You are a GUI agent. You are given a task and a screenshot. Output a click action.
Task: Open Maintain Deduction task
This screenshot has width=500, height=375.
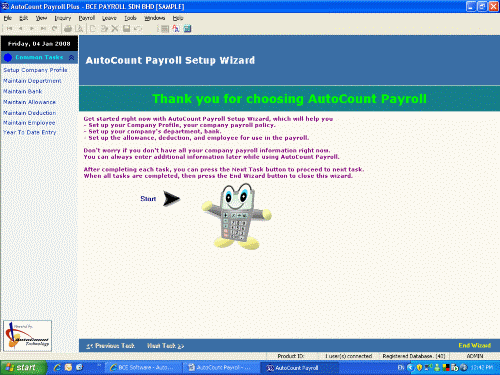tap(29, 113)
